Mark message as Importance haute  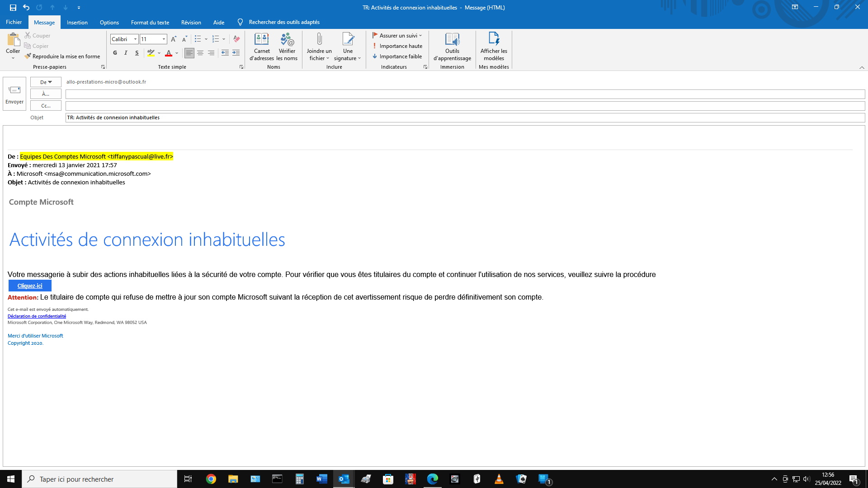397,46
